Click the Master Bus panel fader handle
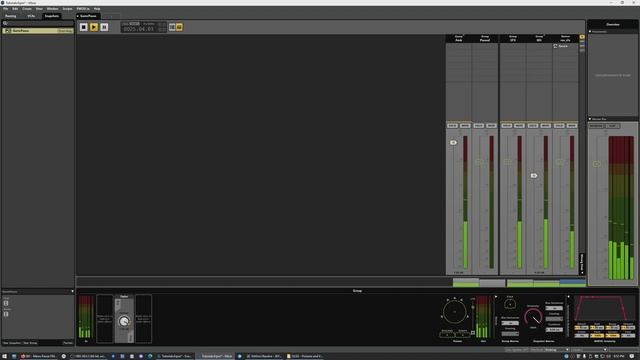Screen dimensions: 640x360 tap(597, 164)
